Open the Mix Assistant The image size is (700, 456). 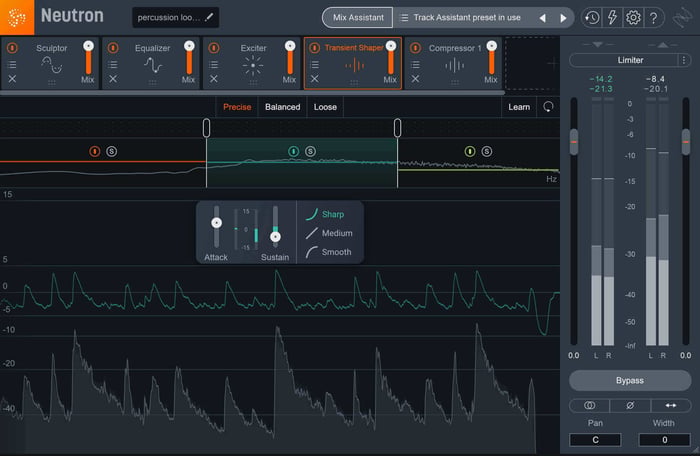(x=358, y=17)
